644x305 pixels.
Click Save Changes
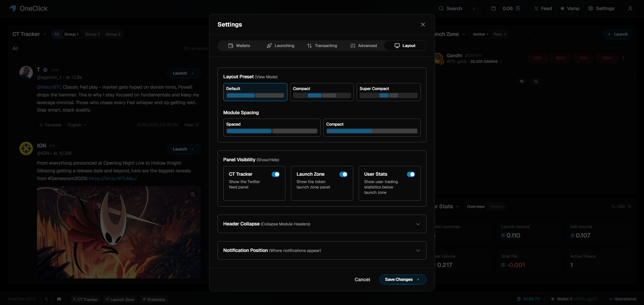point(403,279)
